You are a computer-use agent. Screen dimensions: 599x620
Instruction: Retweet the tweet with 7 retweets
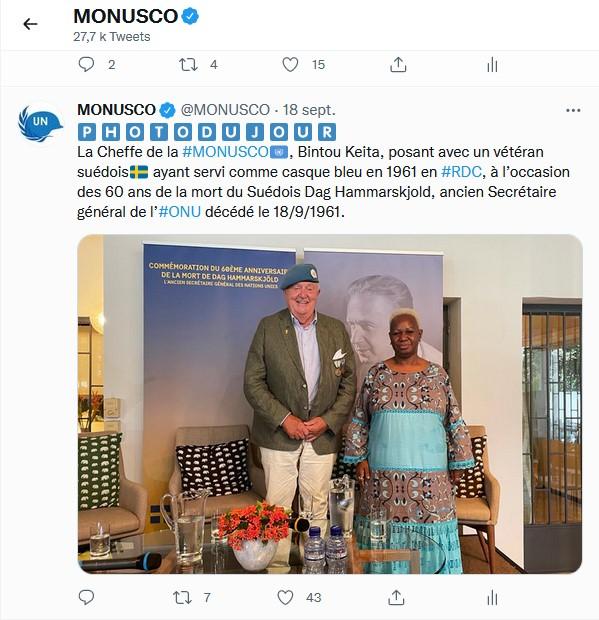[182, 597]
